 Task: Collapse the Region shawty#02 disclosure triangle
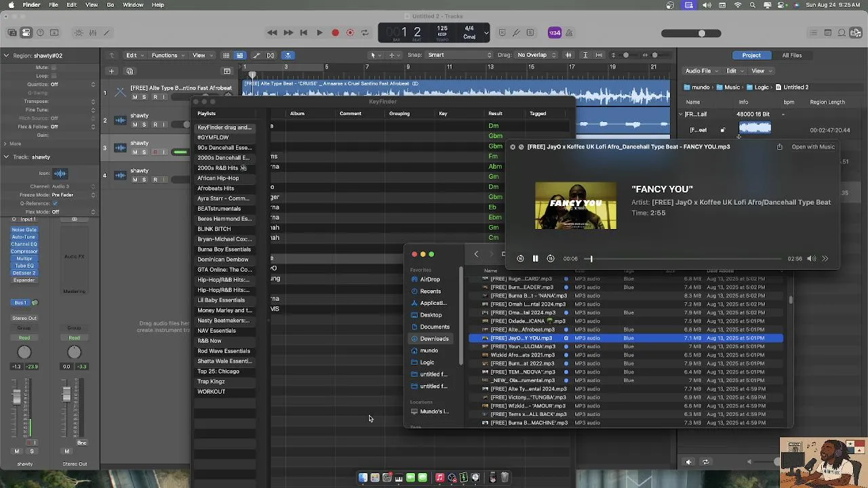click(x=5, y=56)
